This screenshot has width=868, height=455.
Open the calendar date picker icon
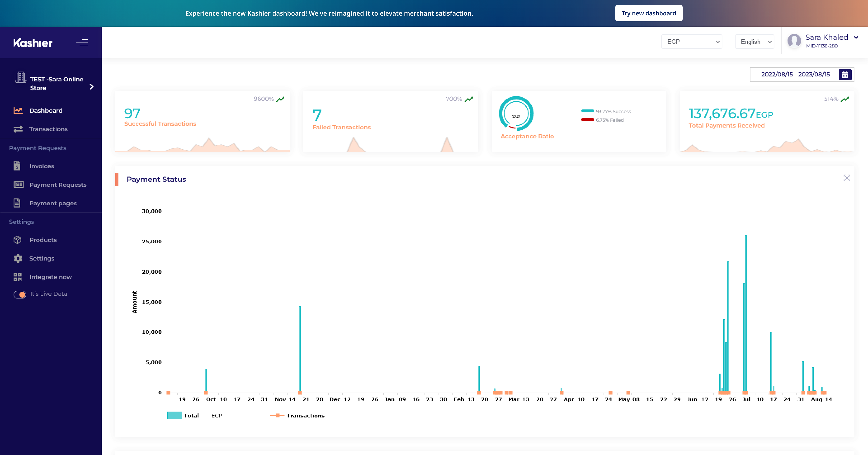tap(845, 74)
